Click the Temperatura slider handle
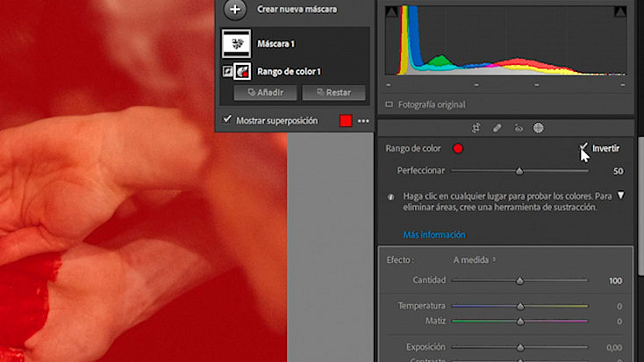This screenshot has width=644, height=362. 520,306
